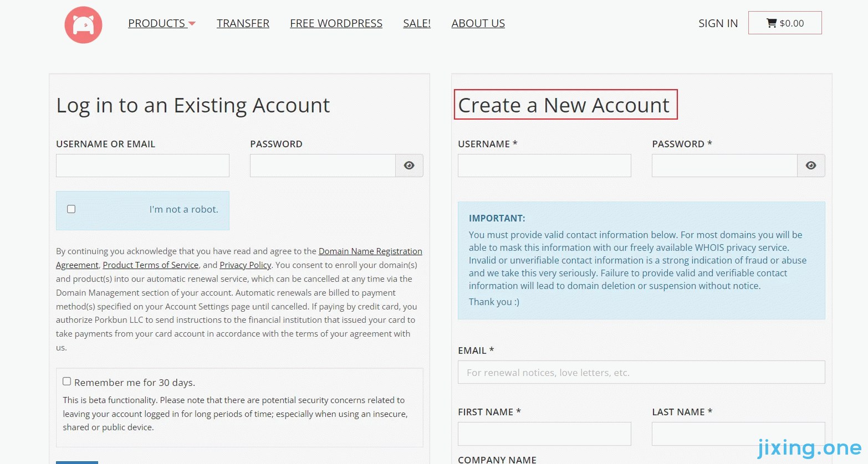Read the Privacy Policy link
The width and height of the screenshot is (868, 464).
246,265
